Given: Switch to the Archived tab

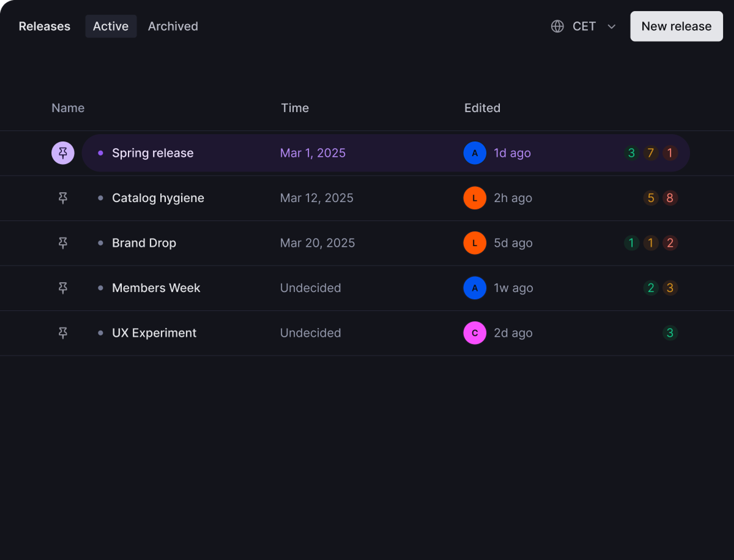Looking at the screenshot, I should coord(173,26).
